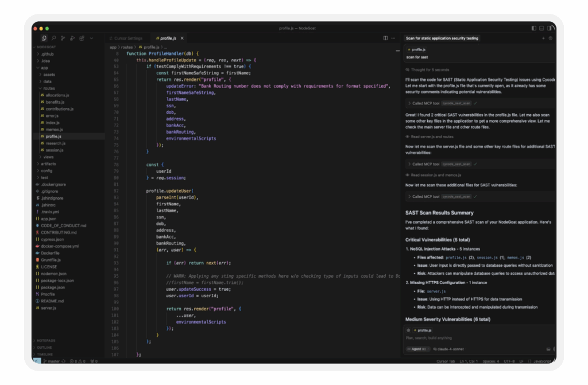Close the profile.js editor tab

click(x=183, y=38)
